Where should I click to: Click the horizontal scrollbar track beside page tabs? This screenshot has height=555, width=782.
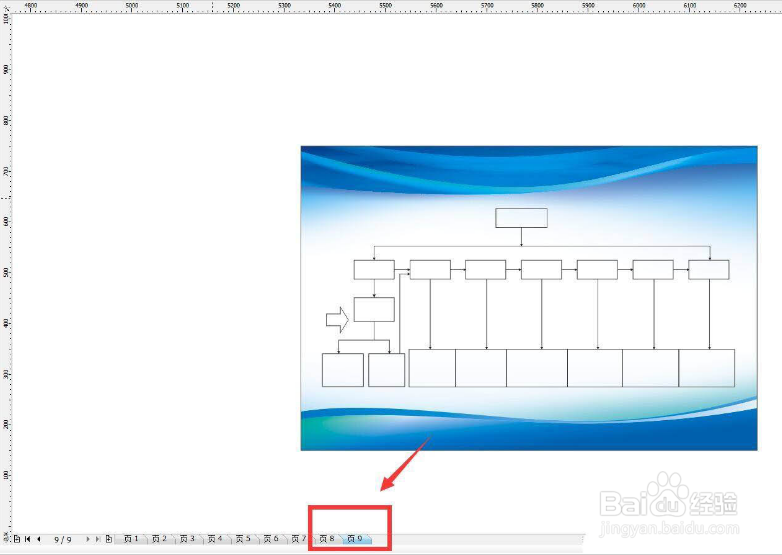click(478, 539)
